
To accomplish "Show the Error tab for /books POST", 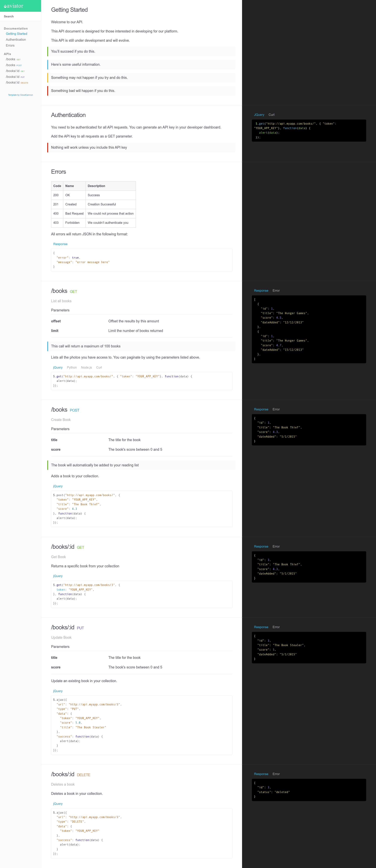I will tap(276, 409).
